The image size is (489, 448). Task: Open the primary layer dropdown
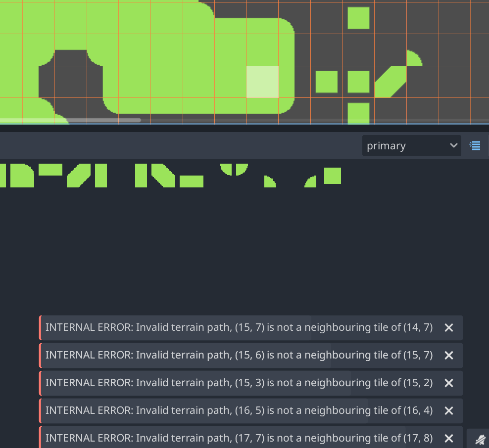411,145
